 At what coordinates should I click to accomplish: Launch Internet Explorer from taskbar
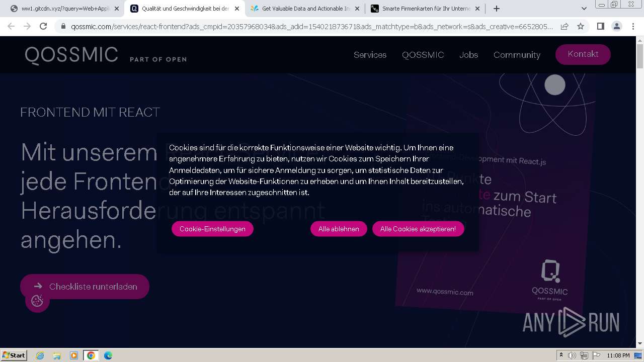coord(40,355)
